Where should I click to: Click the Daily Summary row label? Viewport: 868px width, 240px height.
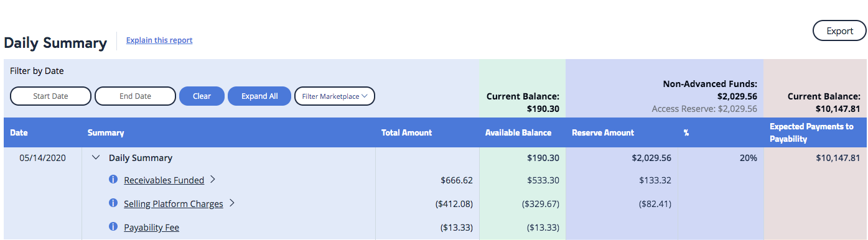click(141, 158)
